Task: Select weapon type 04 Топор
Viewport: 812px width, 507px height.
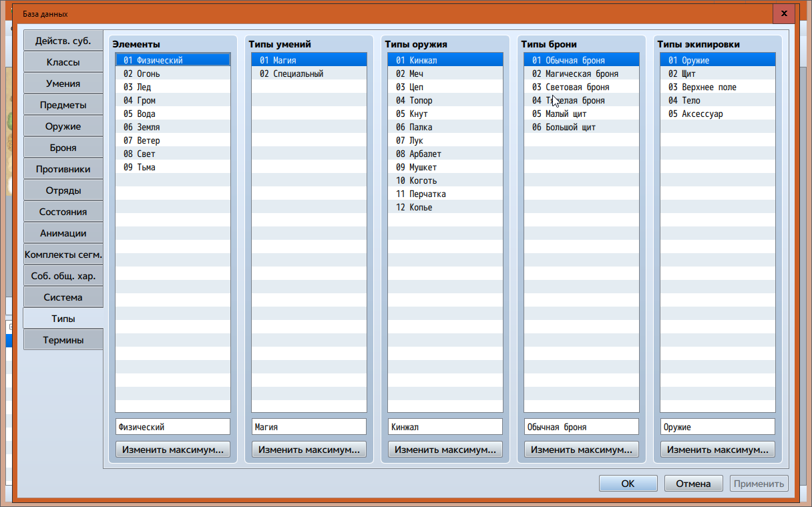Action: [x=445, y=100]
